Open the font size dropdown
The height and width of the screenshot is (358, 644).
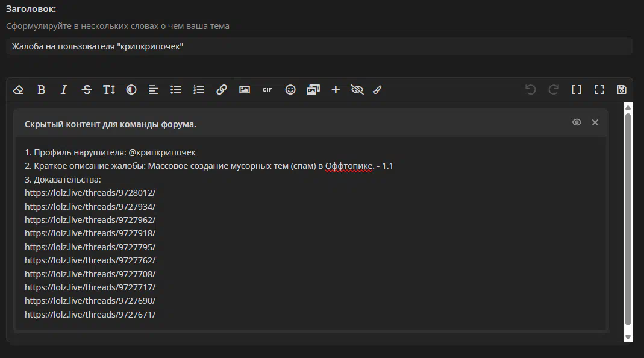coord(108,90)
